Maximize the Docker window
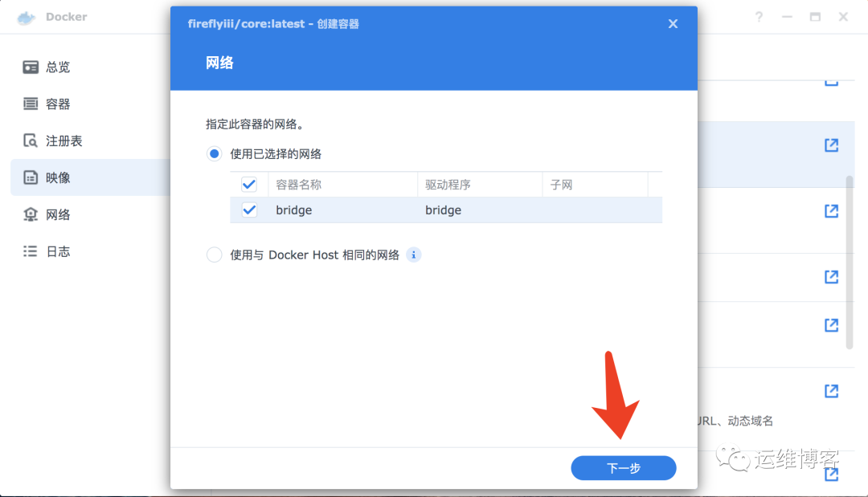Viewport: 868px width, 497px height. (815, 17)
